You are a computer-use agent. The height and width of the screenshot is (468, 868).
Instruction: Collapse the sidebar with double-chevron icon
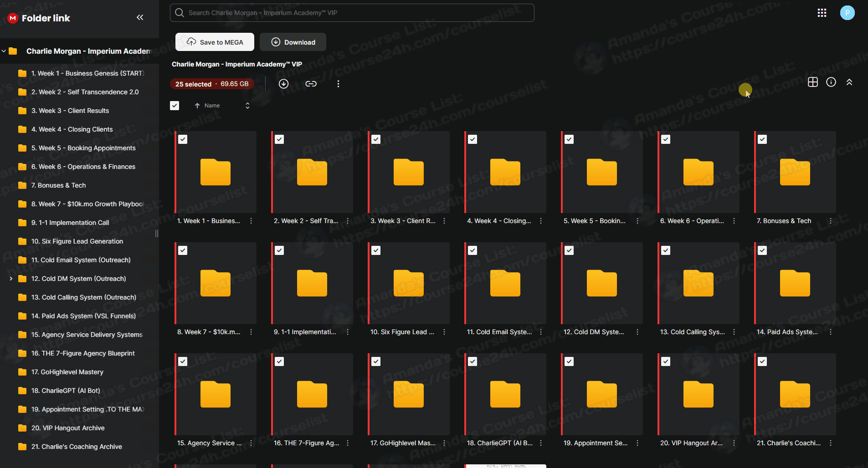click(x=140, y=17)
